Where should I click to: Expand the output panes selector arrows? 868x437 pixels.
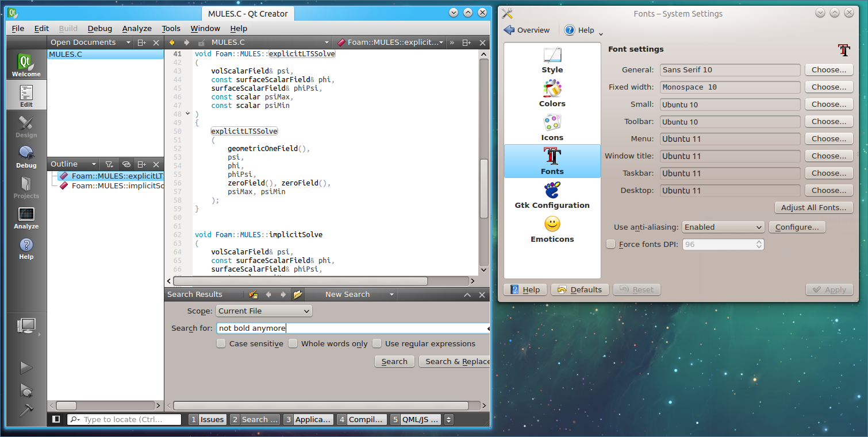[450, 419]
